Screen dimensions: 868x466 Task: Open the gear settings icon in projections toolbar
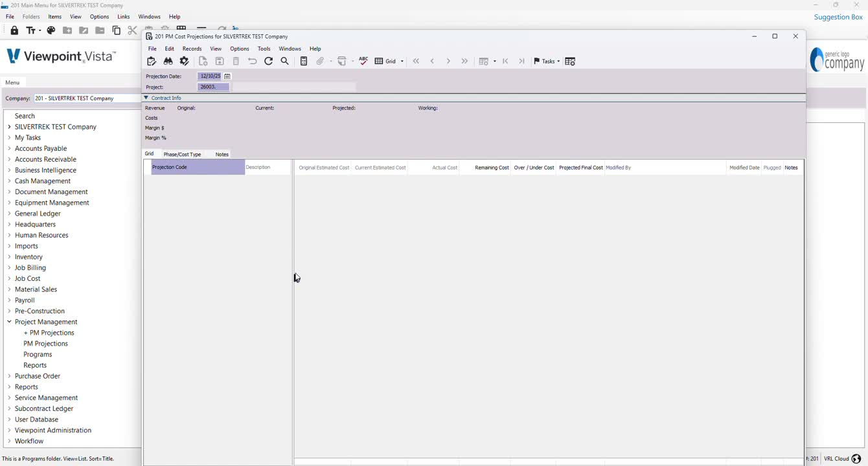tap(185, 61)
